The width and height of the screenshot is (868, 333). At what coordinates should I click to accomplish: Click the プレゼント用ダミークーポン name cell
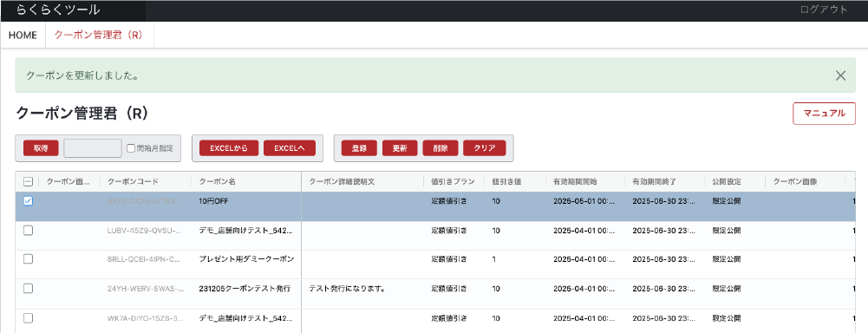click(x=245, y=259)
